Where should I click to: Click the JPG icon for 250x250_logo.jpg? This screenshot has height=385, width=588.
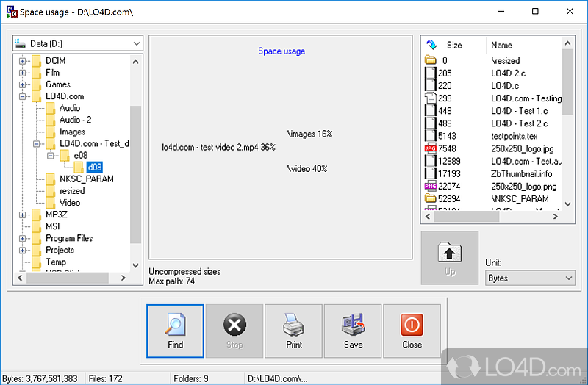(431, 148)
